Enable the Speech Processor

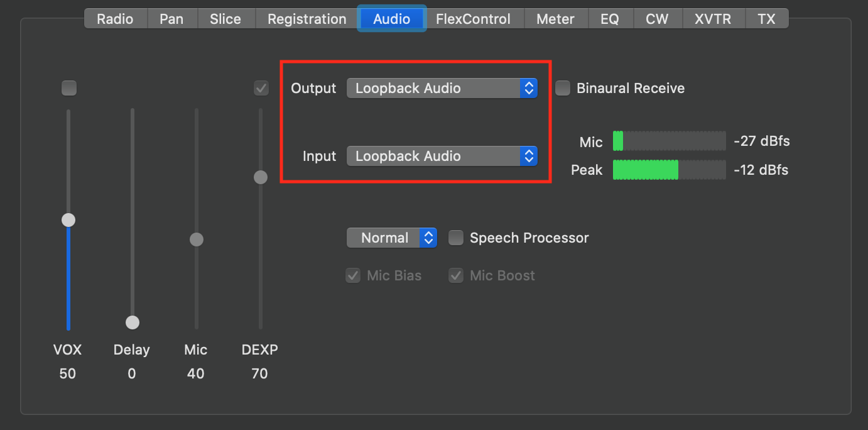455,238
